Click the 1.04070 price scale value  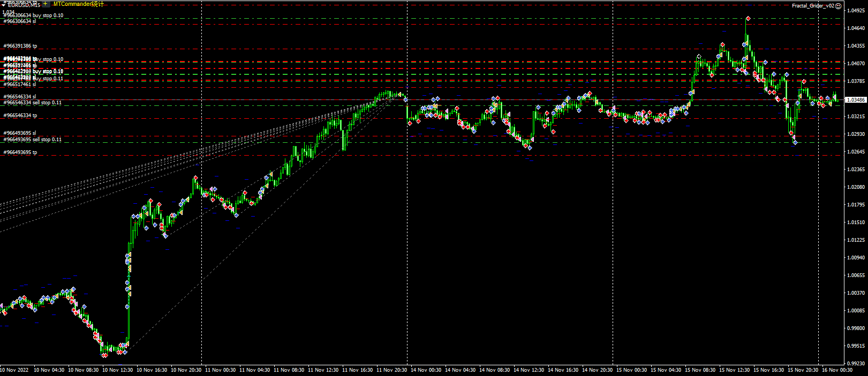point(856,64)
